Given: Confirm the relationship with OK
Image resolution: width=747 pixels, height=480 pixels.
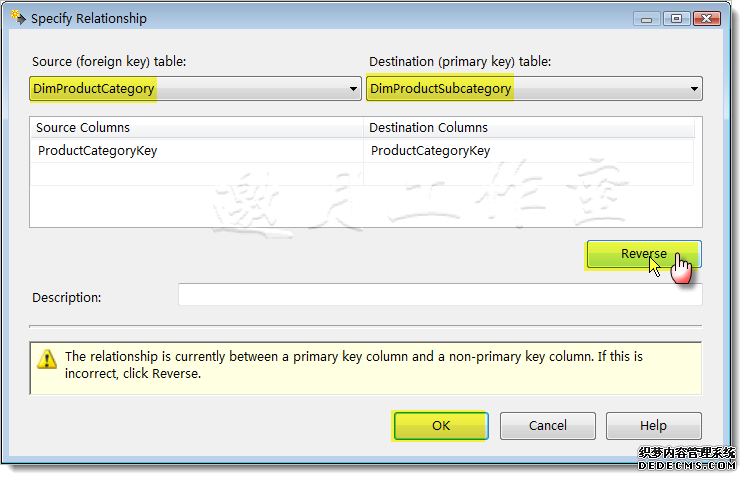Looking at the screenshot, I should pos(441,426).
